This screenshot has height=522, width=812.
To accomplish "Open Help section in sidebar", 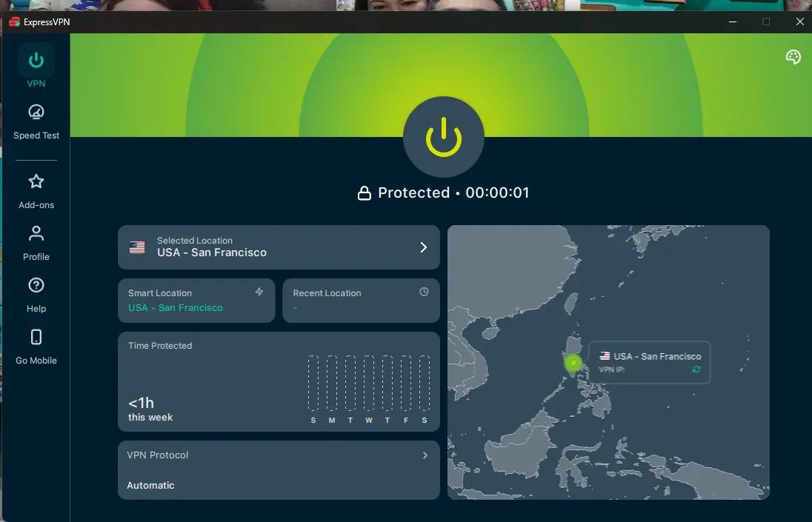I will tap(36, 295).
